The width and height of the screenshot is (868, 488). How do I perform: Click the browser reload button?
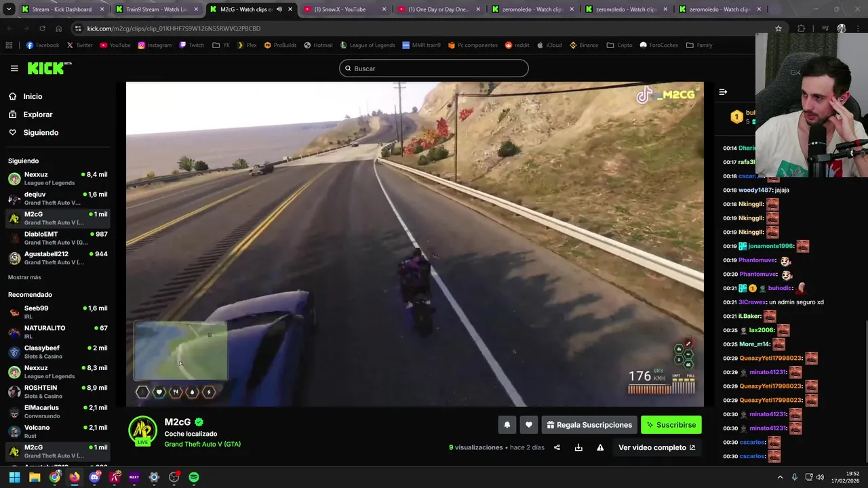pyautogui.click(x=42, y=28)
